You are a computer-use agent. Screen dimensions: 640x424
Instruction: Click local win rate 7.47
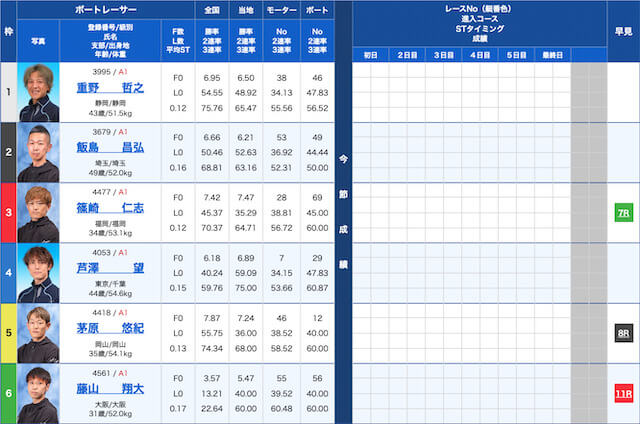click(x=246, y=198)
